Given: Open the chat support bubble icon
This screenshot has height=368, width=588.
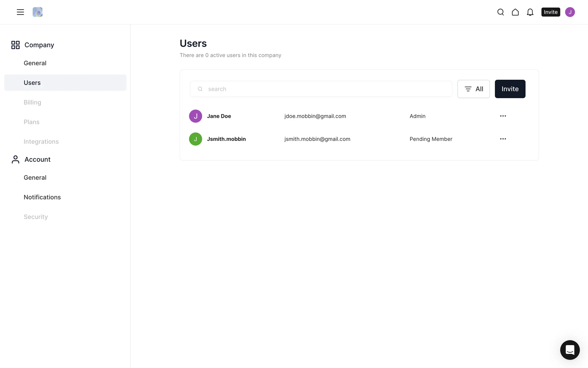Looking at the screenshot, I should tap(570, 350).
